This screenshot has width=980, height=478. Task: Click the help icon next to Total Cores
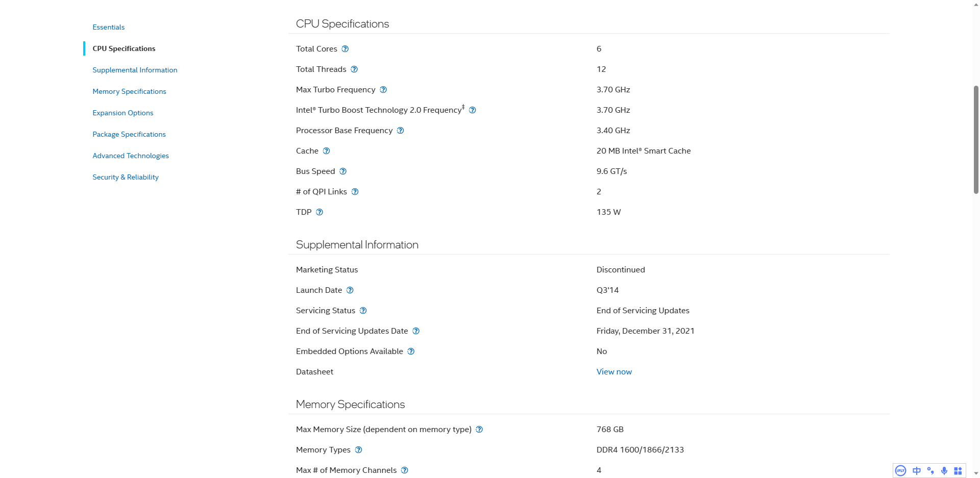(345, 49)
